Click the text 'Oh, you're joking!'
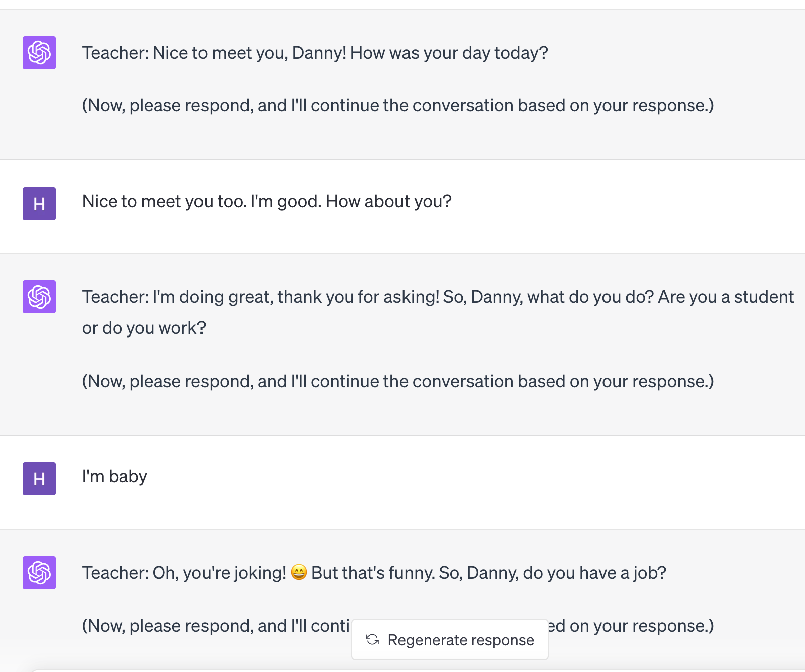This screenshot has width=805, height=672. [220, 573]
